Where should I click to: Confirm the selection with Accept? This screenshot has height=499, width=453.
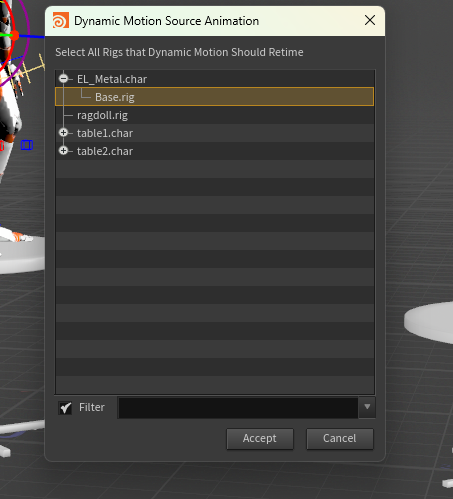260,438
